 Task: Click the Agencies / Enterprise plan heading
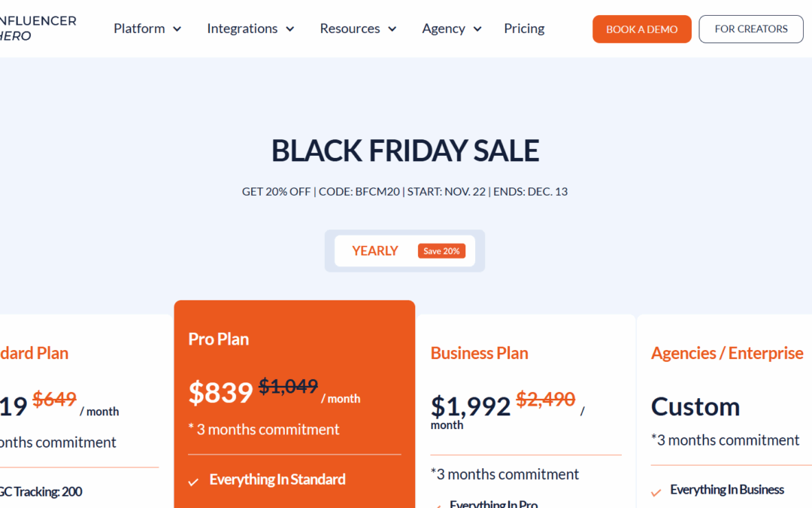pos(726,353)
